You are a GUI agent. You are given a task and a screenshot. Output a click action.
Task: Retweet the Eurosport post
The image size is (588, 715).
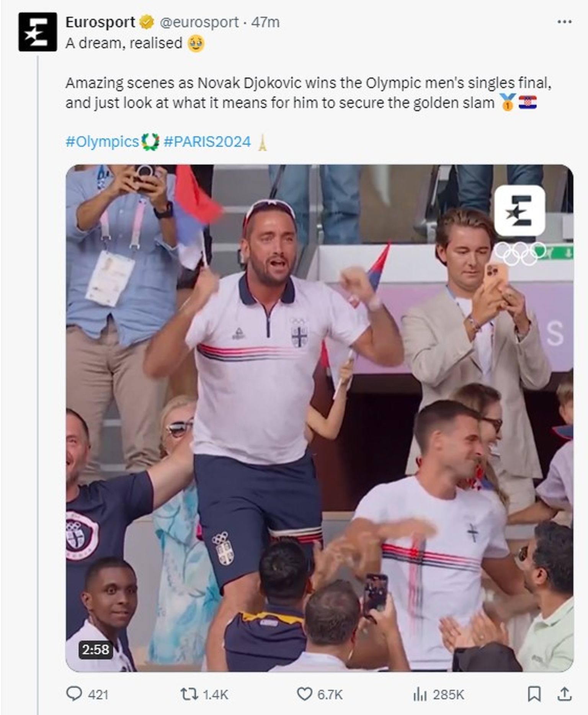point(189,694)
